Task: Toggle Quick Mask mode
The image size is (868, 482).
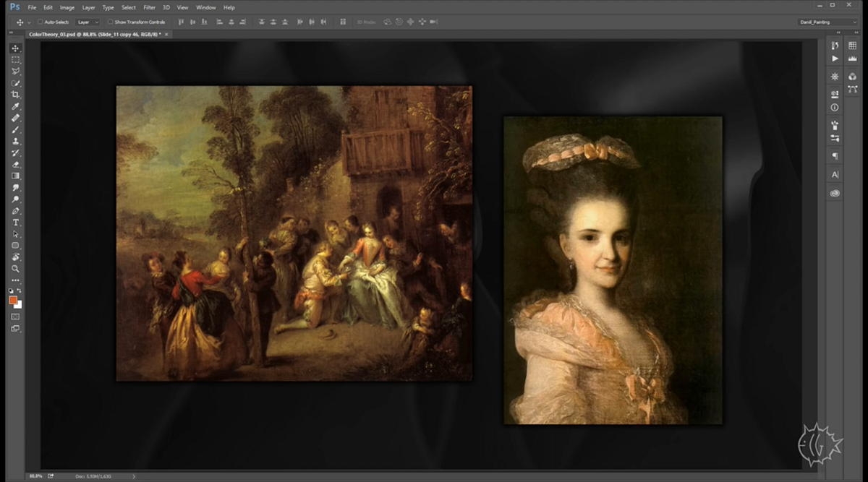Action: pos(15,317)
